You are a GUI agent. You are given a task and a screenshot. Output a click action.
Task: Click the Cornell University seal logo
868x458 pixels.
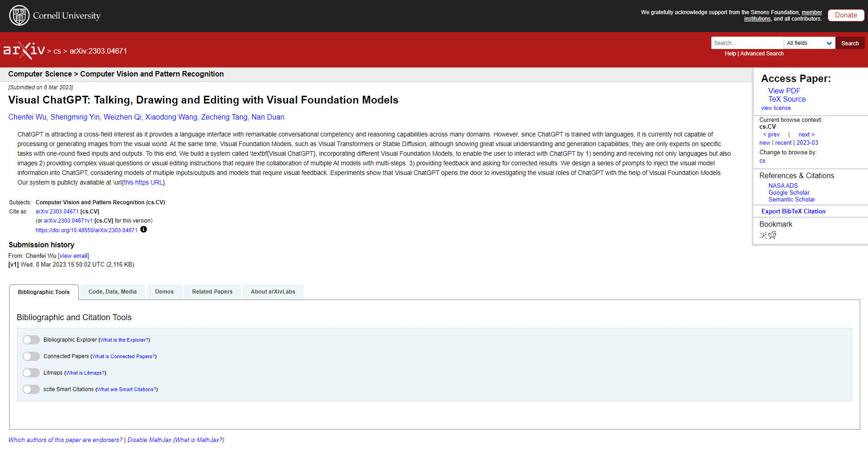pyautogui.click(x=19, y=16)
